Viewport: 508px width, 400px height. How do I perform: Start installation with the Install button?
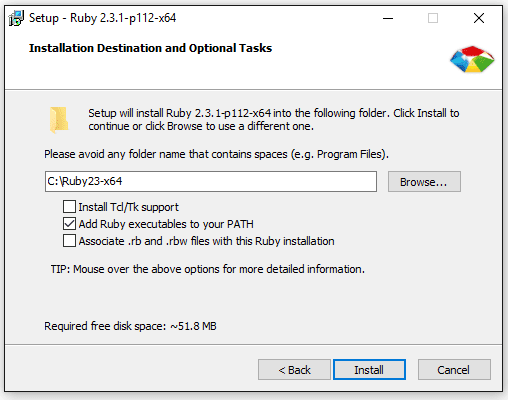point(369,370)
